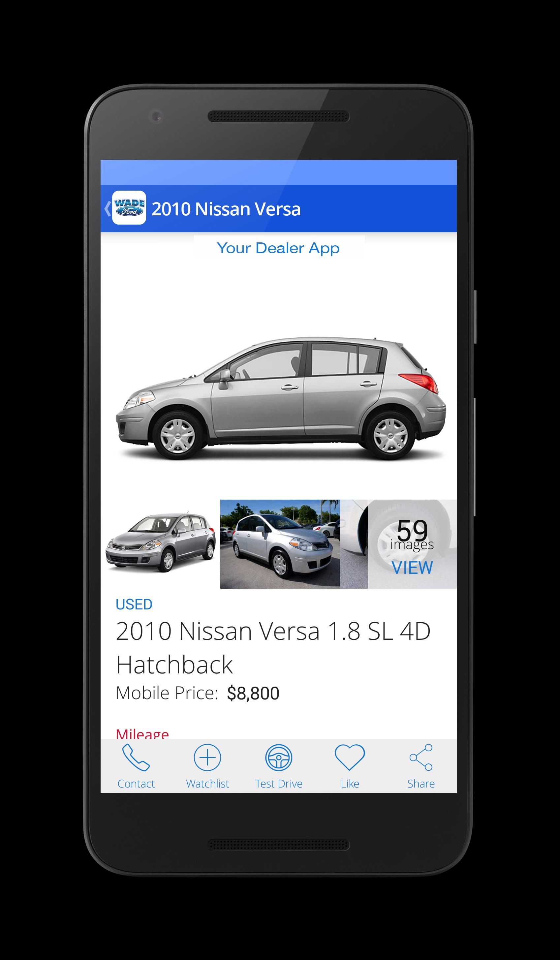Viewport: 560px width, 960px height.
Task: Select the parking lot car photo thumbnail
Action: (280, 544)
